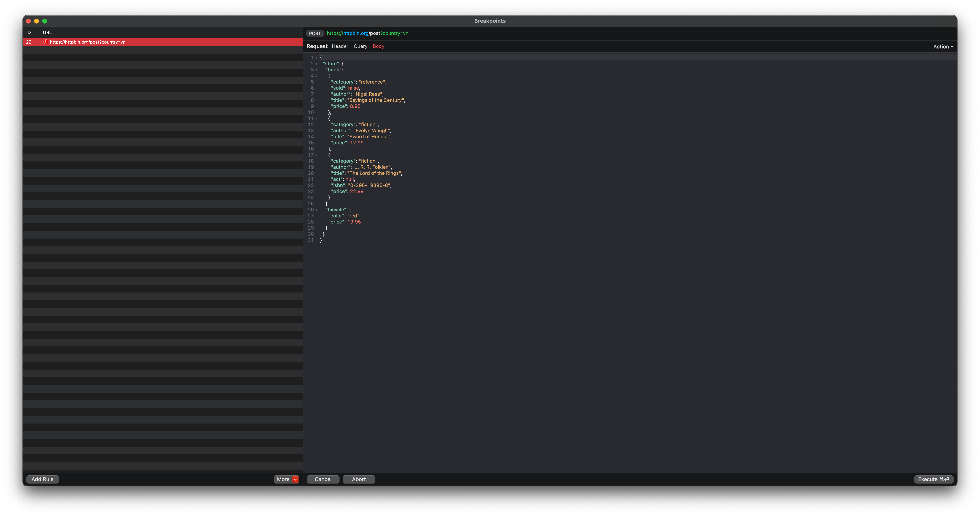This screenshot has width=980, height=516.
Task: Execute the modified request
Action: coord(934,479)
